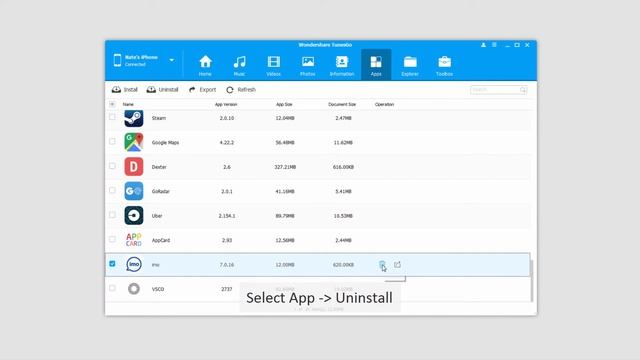Viewport: 640px width, 360px height.
Task: Click the Google Maps name text
Action: [x=165, y=142]
